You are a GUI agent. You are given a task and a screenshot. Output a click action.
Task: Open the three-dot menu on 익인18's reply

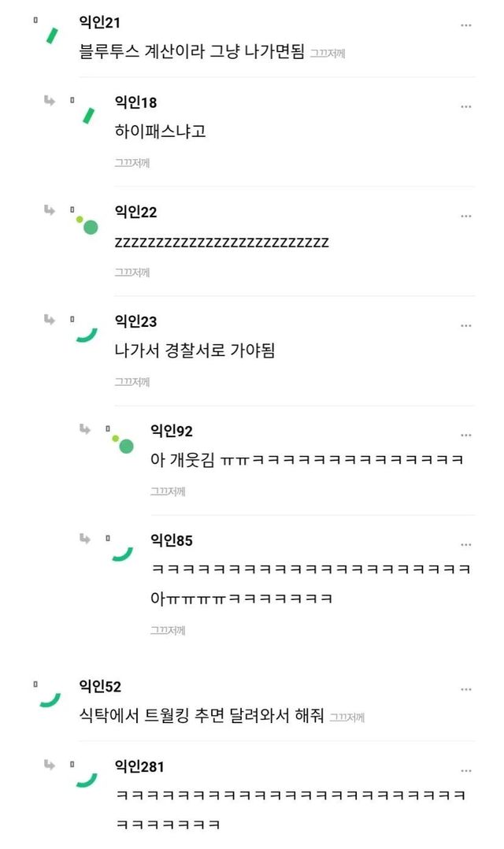coord(466,106)
